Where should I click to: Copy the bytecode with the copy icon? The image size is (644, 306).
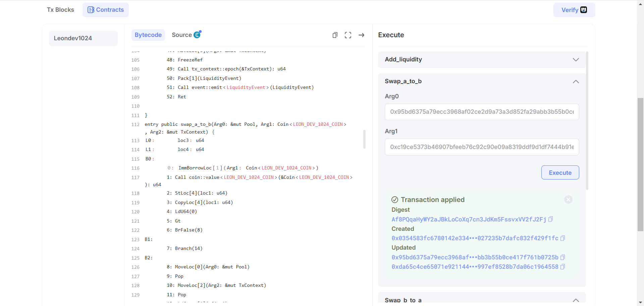pos(335,35)
